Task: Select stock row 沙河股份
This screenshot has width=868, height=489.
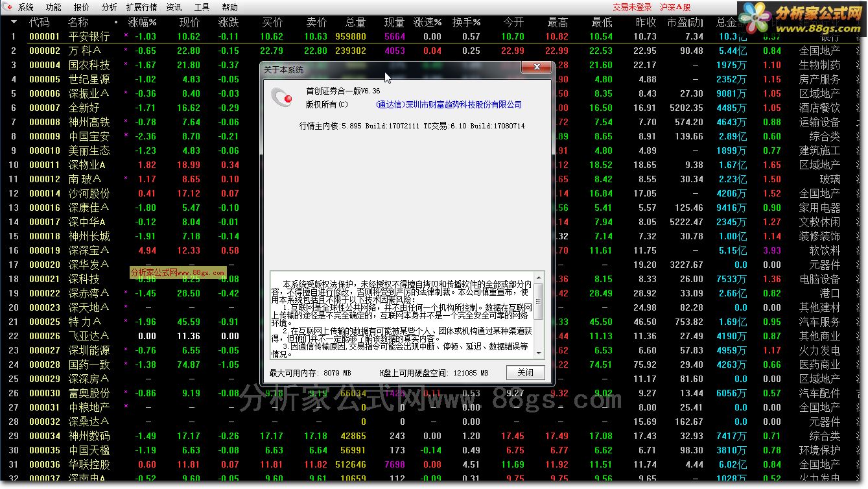Action: (89, 193)
